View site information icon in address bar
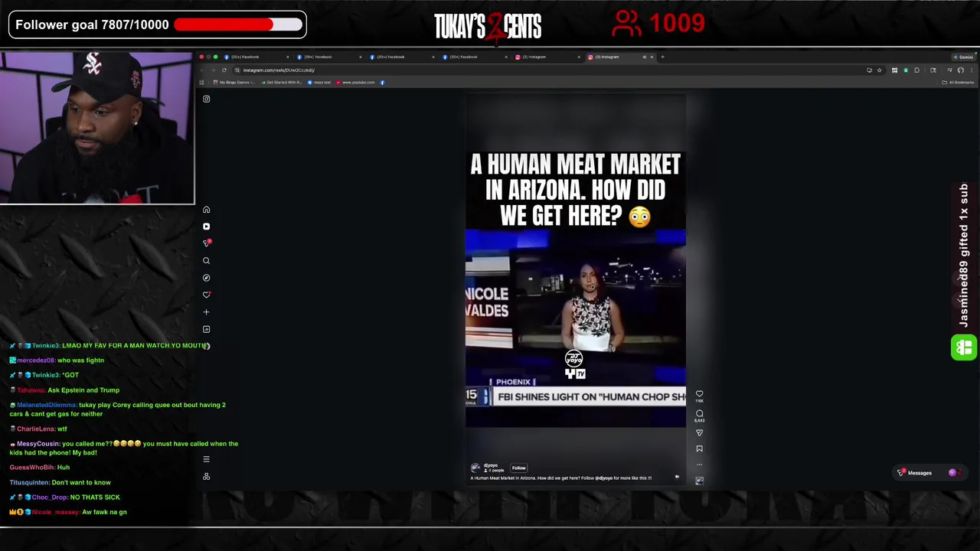The height and width of the screenshot is (551, 980). (x=237, y=70)
